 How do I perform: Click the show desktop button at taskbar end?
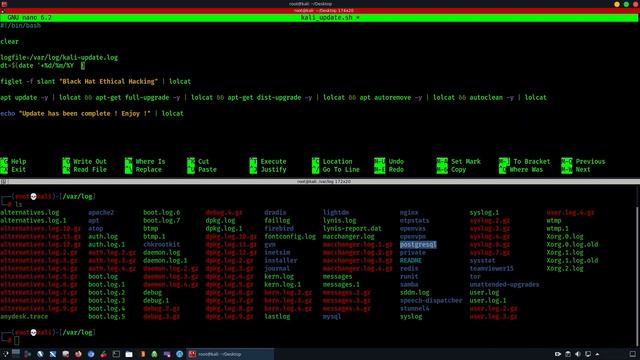click(x=632, y=354)
